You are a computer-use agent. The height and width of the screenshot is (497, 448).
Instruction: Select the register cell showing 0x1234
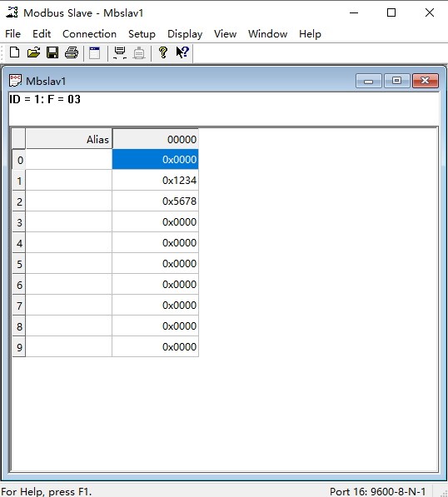(156, 180)
